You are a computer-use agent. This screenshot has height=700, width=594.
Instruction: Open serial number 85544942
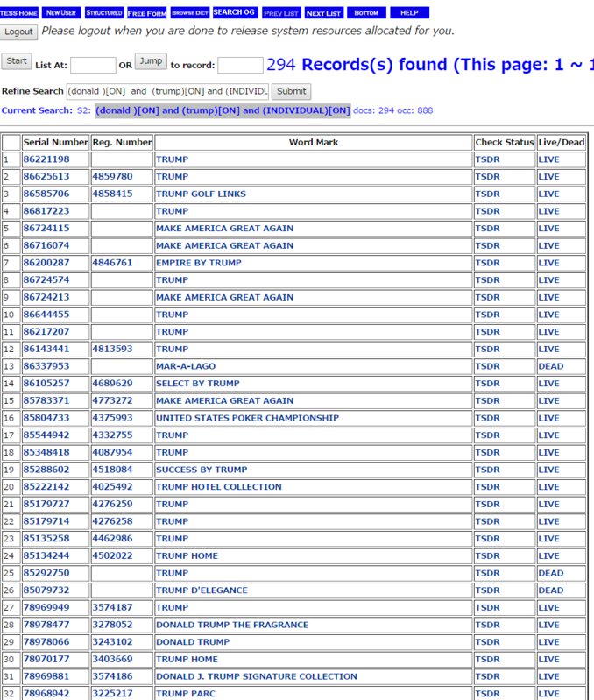pos(46,435)
